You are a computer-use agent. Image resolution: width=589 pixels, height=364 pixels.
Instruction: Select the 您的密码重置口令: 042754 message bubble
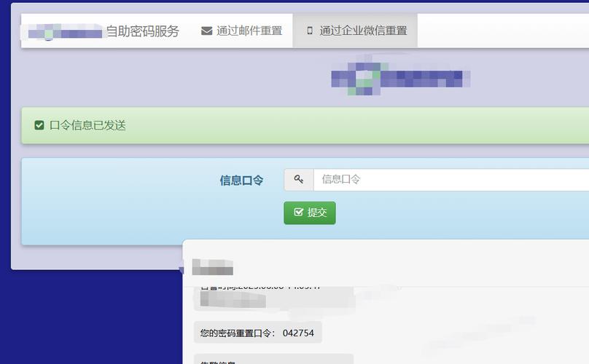[257, 333]
